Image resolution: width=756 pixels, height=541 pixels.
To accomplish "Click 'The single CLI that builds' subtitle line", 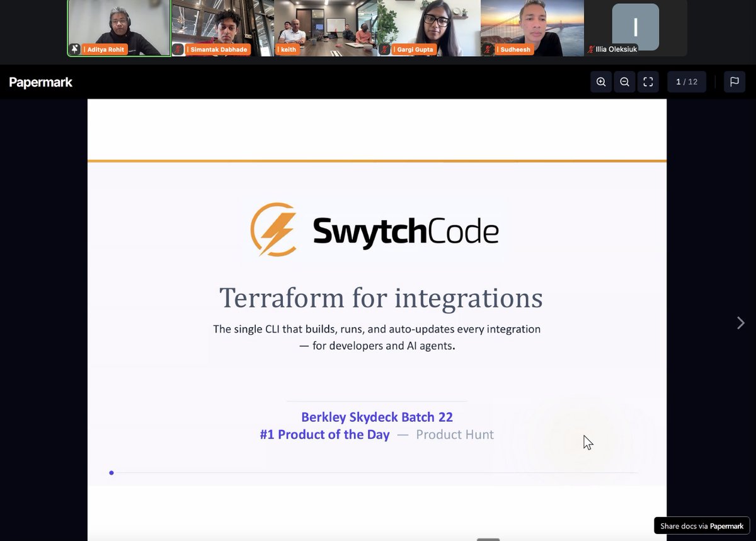I will click(377, 329).
